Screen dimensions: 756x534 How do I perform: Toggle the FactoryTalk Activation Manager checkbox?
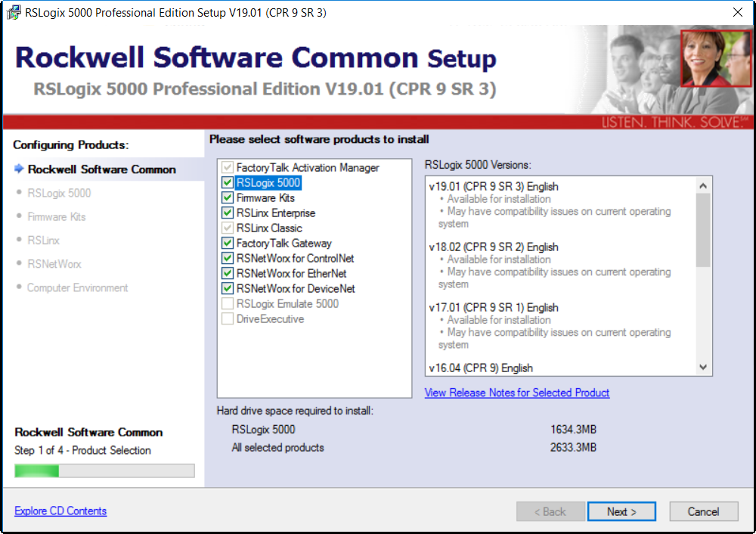tap(227, 167)
